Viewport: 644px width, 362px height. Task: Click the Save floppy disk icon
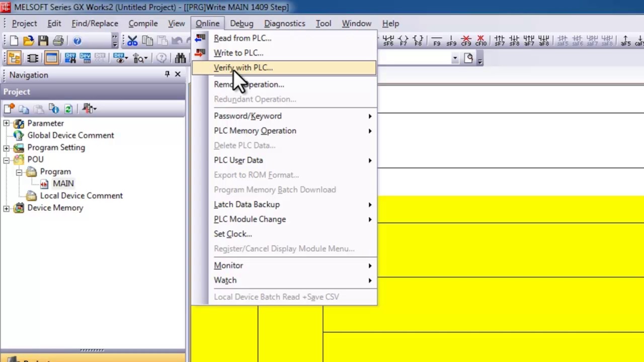[43, 41]
